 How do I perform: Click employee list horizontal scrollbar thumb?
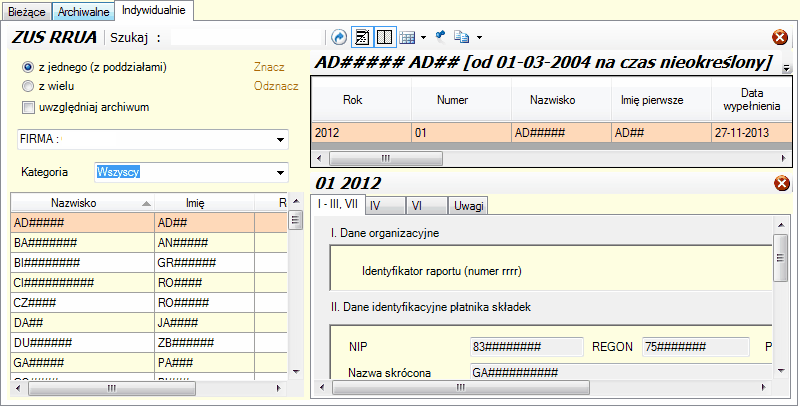coord(111,389)
